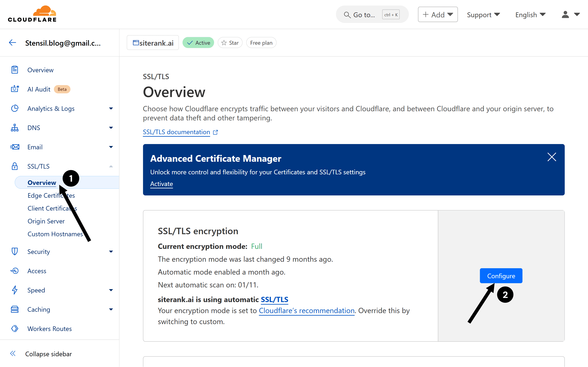Viewport: 588px width, 367px height.
Task: Open the Email envelope icon
Action: tap(14, 147)
